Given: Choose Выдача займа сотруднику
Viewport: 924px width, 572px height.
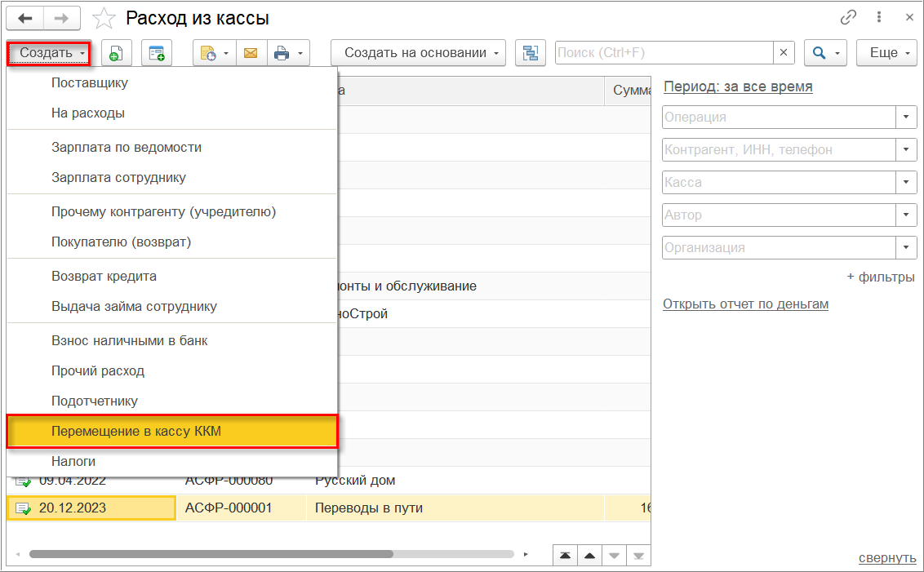Looking at the screenshot, I should 171,306.
